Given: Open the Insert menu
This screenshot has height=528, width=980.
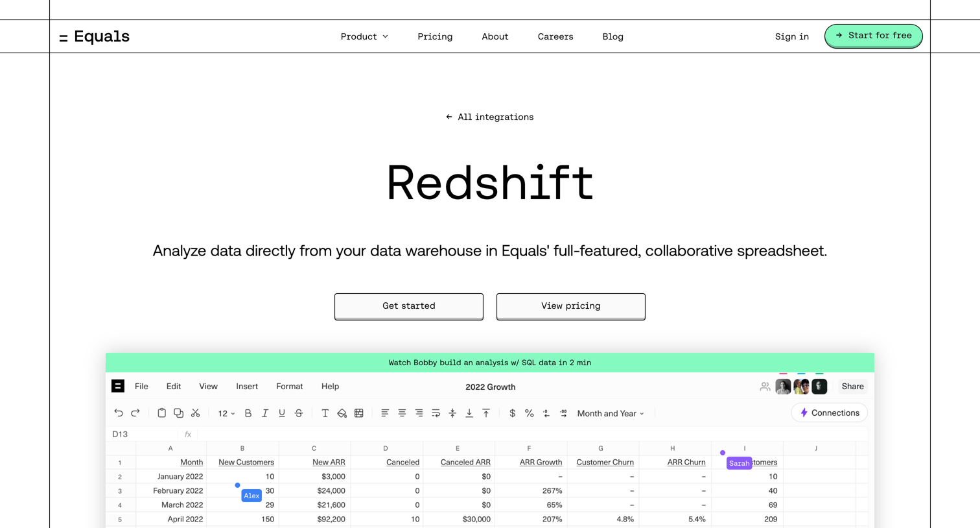Looking at the screenshot, I should pyautogui.click(x=247, y=386).
